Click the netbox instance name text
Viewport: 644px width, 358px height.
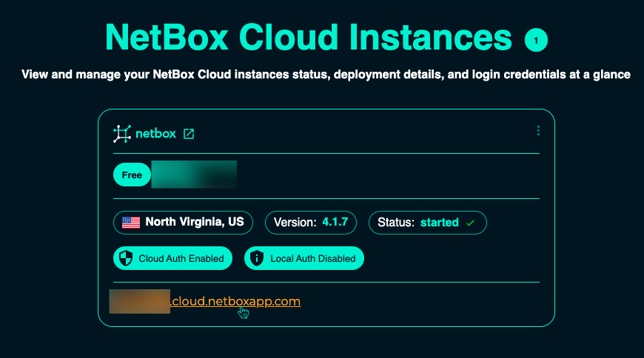point(155,134)
